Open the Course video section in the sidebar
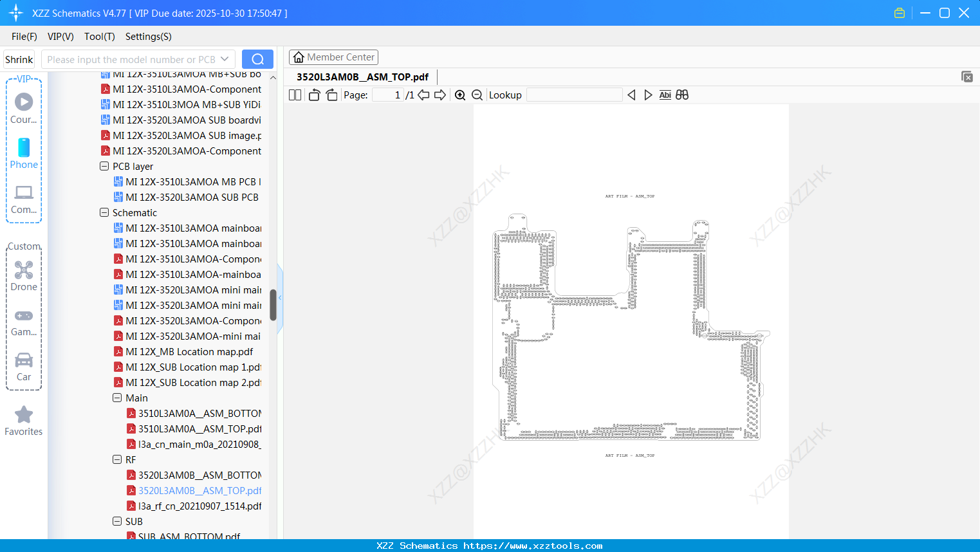 coord(24,109)
